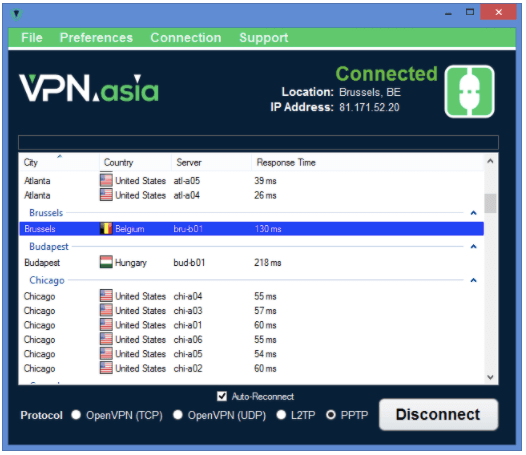Click the server list scrollbar thumb
Screen dimensions: 526x455
click(490, 203)
